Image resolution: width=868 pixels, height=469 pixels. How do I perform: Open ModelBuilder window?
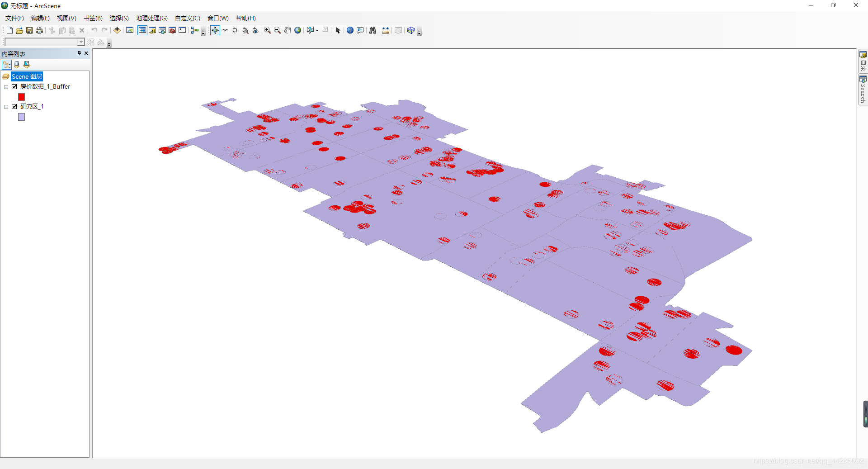(x=195, y=30)
